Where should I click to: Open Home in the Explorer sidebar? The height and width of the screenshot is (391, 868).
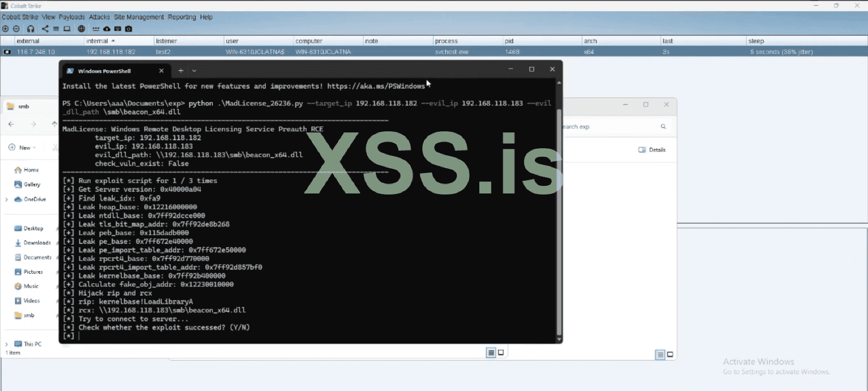coord(26,170)
